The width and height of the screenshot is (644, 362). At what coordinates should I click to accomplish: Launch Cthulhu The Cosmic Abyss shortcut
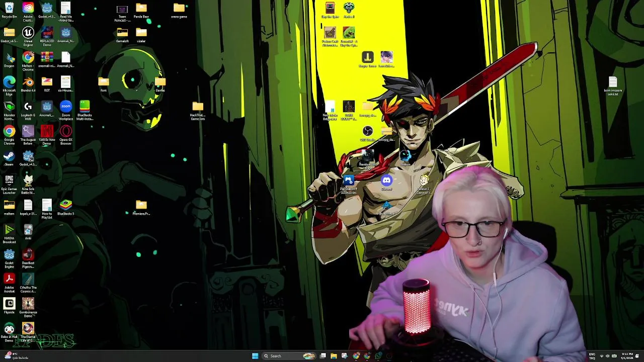tap(28, 283)
